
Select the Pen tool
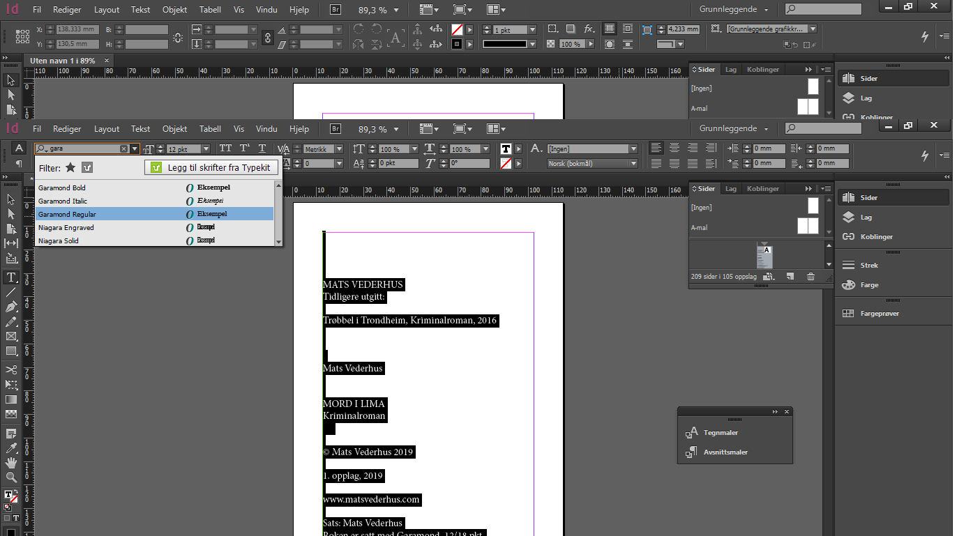coord(11,307)
